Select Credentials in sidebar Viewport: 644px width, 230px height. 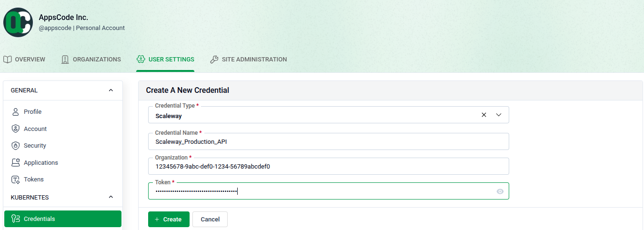[x=63, y=219]
